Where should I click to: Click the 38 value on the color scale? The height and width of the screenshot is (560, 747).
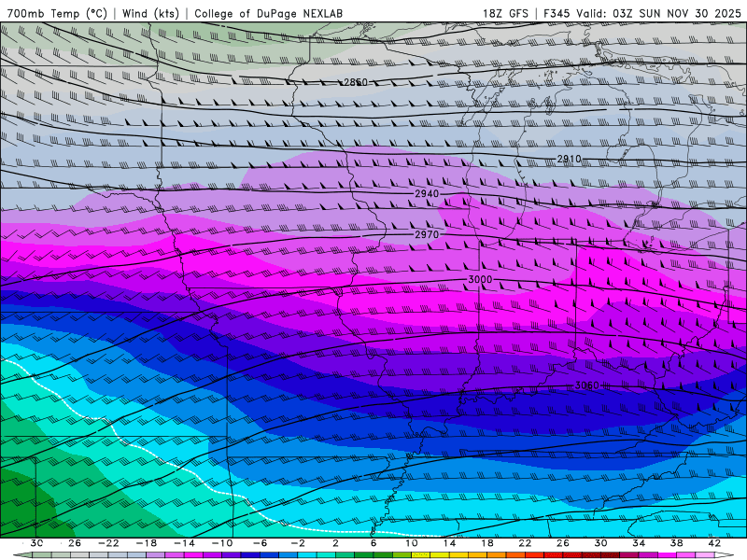(676, 543)
